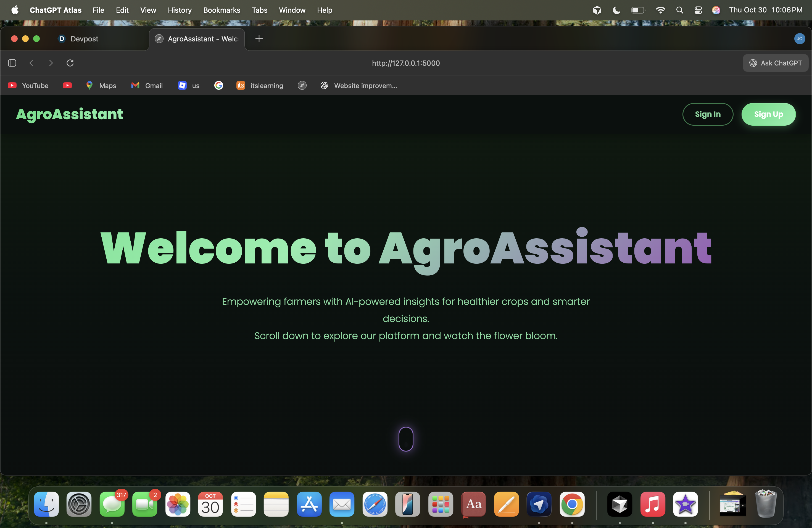Open the Maps bookmark
Screen dimensions: 812x528
tap(101, 86)
